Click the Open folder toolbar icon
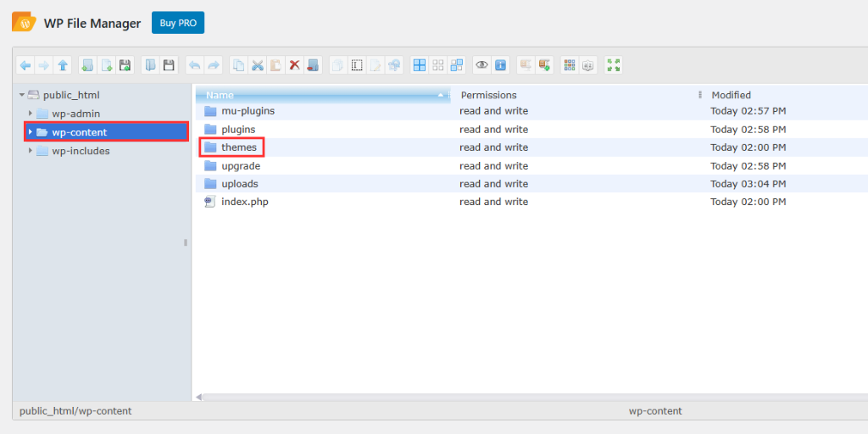Screen dimensions: 868x434 pos(150,65)
